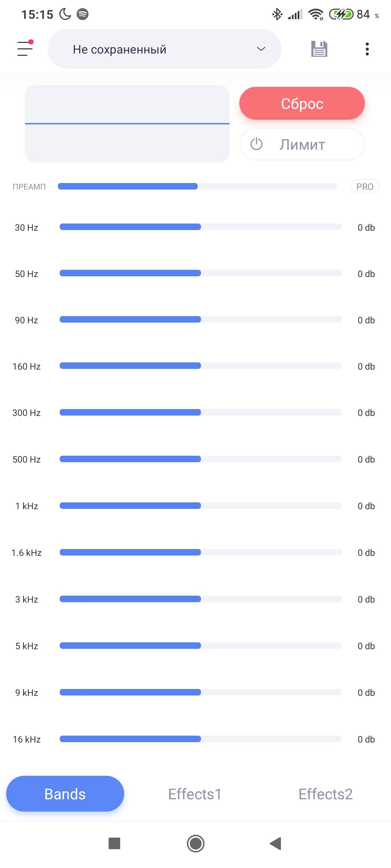Tap the recent apps square button

tap(114, 843)
